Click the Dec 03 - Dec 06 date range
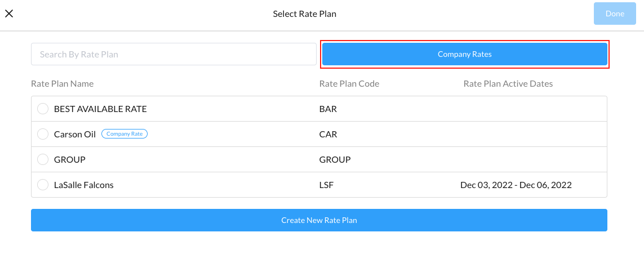 click(x=516, y=185)
